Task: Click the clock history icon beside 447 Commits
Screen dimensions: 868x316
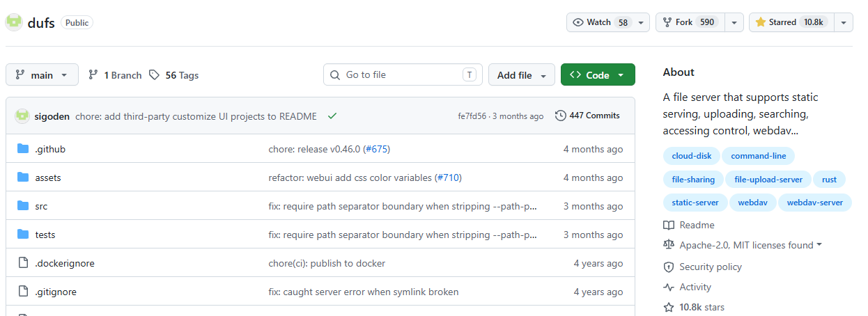Action: coord(560,116)
